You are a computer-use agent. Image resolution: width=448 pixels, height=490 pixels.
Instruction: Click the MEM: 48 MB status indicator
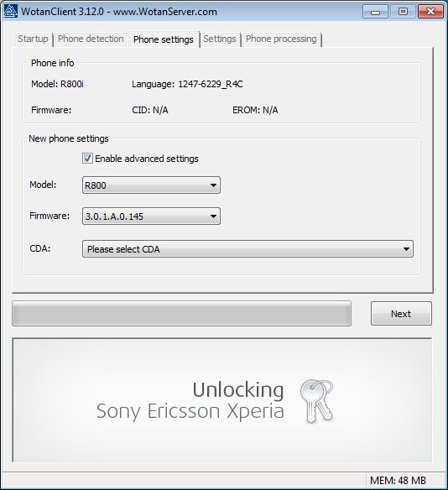click(398, 480)
